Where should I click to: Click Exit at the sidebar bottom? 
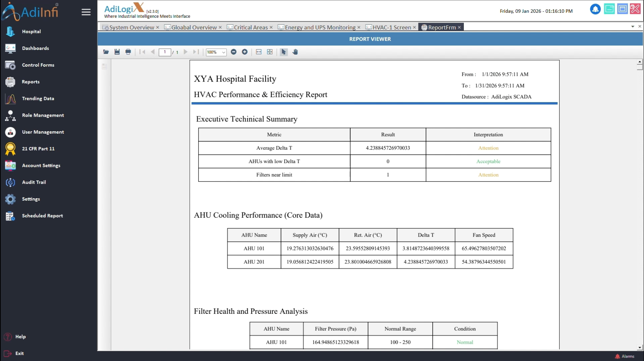pyautogui.click(x=19, y=353)
